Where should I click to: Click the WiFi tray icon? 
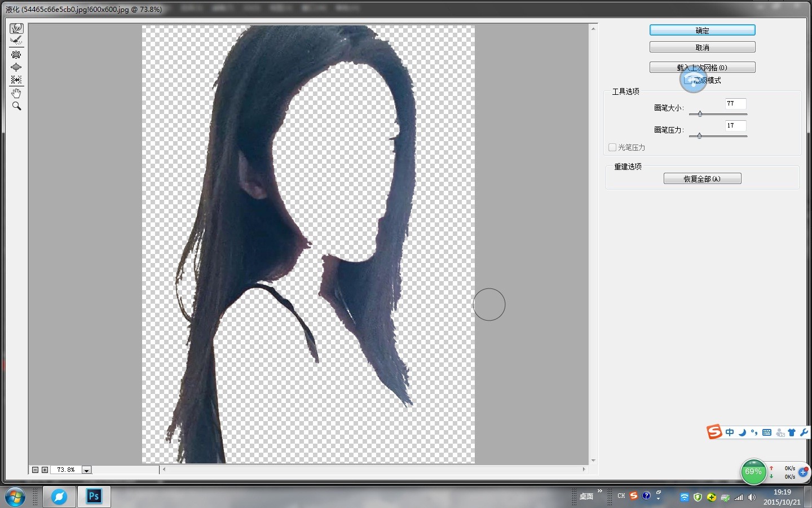click(x=684, y=497)
